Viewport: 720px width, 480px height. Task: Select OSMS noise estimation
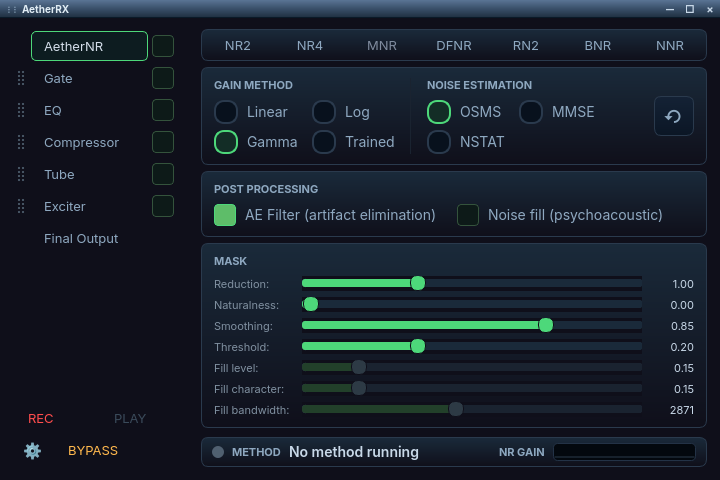point(439,112)
